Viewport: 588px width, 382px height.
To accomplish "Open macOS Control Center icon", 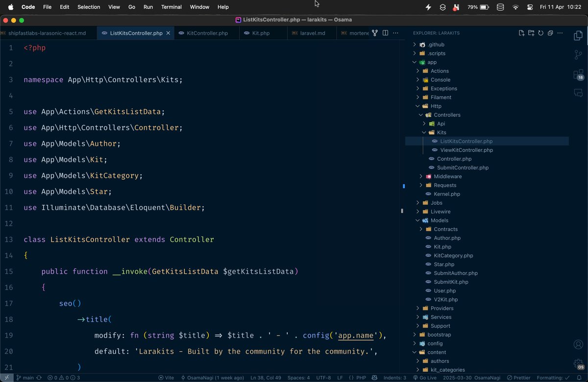I will 530,7.
